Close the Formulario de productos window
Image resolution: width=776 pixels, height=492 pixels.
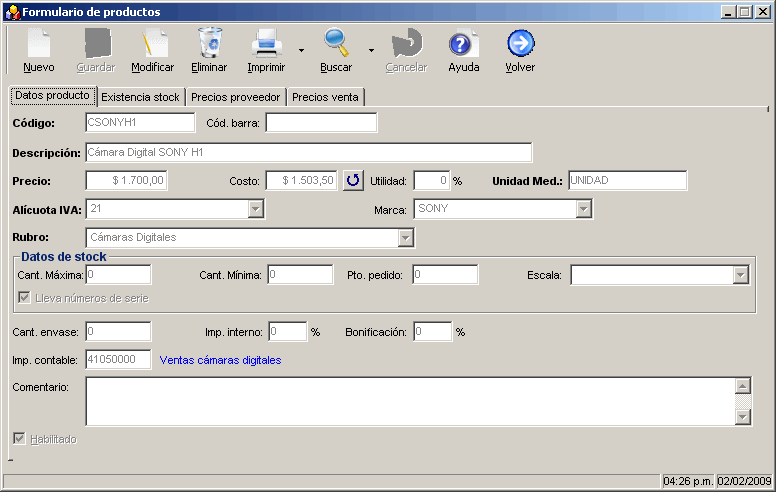(763, 12)
